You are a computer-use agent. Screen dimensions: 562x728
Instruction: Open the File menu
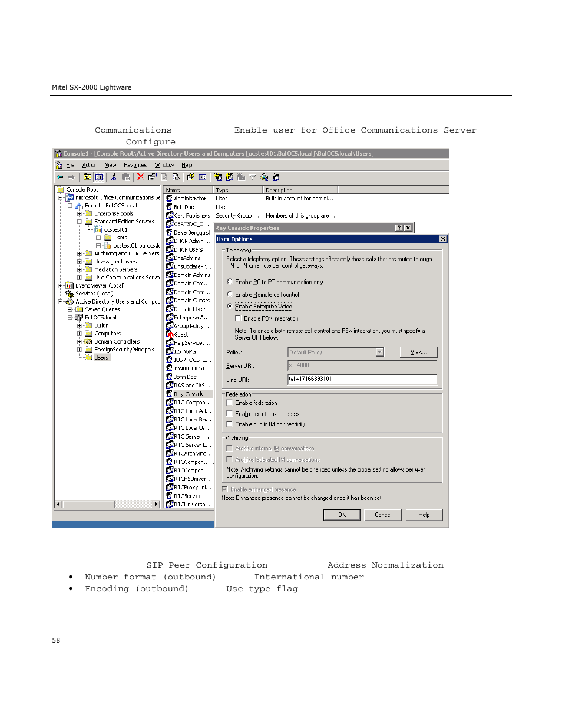point(70,165)
